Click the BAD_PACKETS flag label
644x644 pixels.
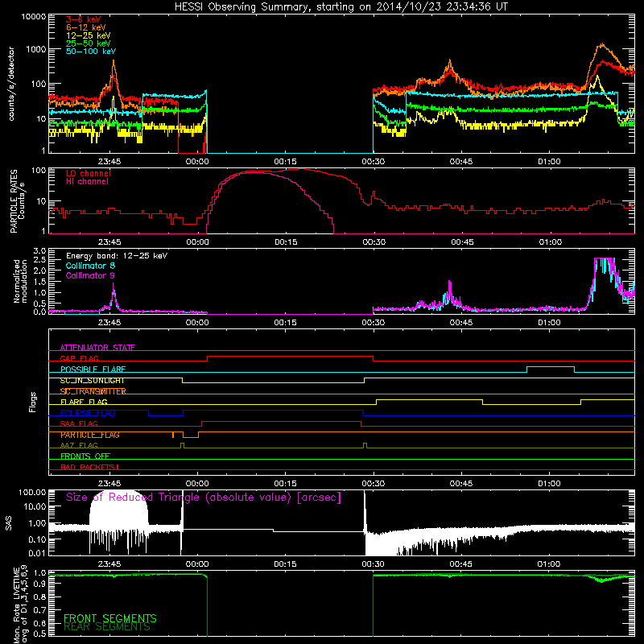pyautogui.click(x=89, y=467)
